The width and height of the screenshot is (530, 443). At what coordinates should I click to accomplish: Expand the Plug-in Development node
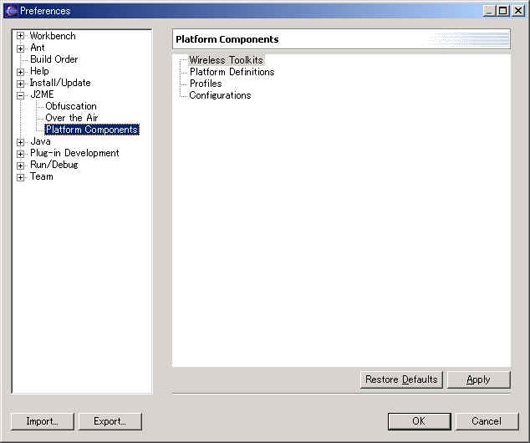(x=21, y=154)
